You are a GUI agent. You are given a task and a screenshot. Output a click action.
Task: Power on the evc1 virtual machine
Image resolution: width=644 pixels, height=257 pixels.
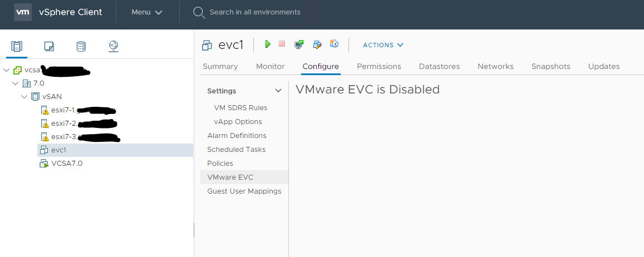[268, 45]
